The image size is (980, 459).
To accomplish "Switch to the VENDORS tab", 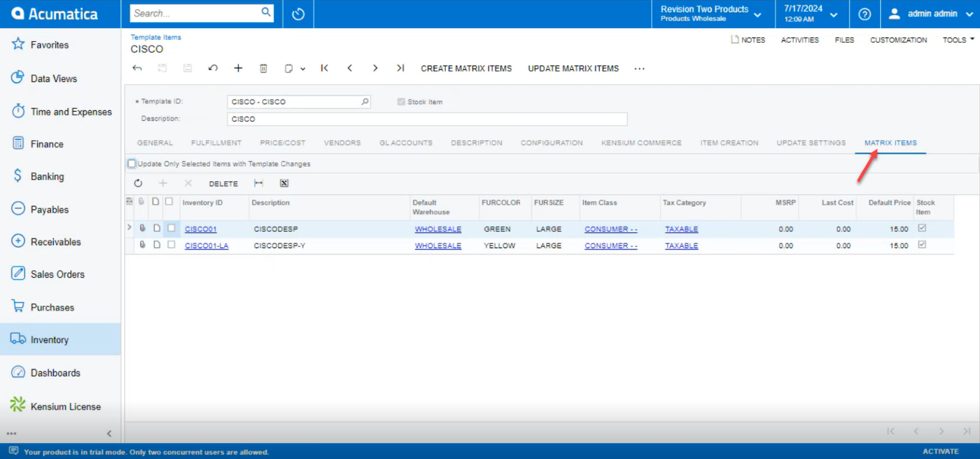I will click(342, 143).
